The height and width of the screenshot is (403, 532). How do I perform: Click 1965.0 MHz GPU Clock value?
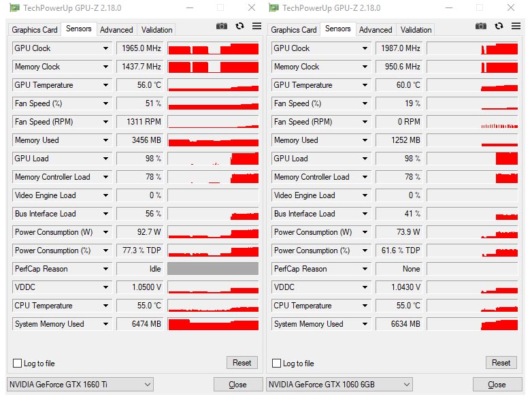coord(139,48)
